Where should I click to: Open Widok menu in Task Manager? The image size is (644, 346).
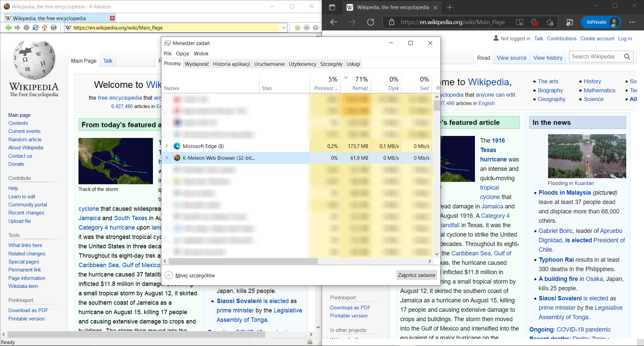pos(201,53)
